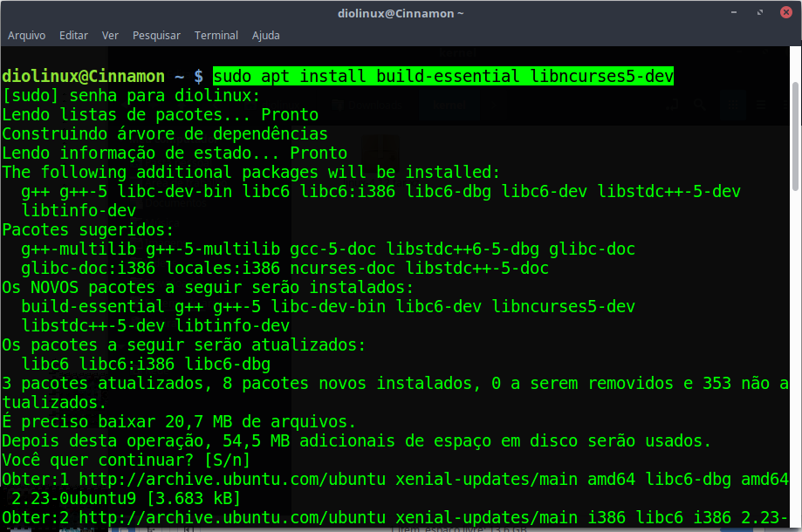Click the '[sudo] senha para diolinux:' line
The width and height of the screenshot is (802, 532).
tap(132, 96)
